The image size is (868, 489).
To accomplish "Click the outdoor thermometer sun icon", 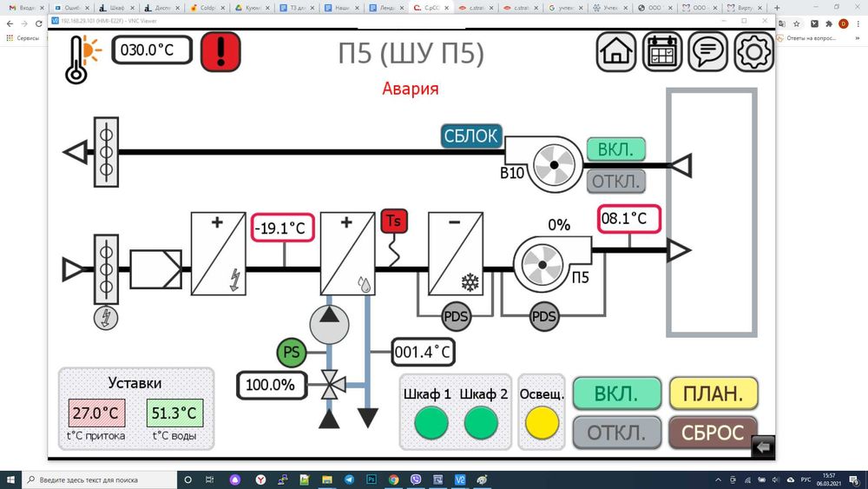I will coord(82,60).
